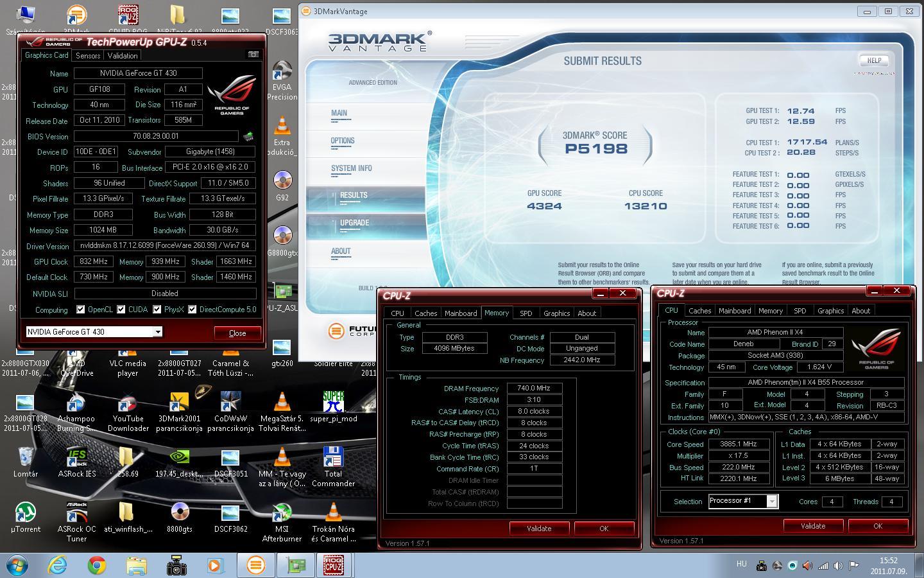Select UPGRADE in 3DMark Vantage sidebar
924x578 pixels.
tap(354, 223)
